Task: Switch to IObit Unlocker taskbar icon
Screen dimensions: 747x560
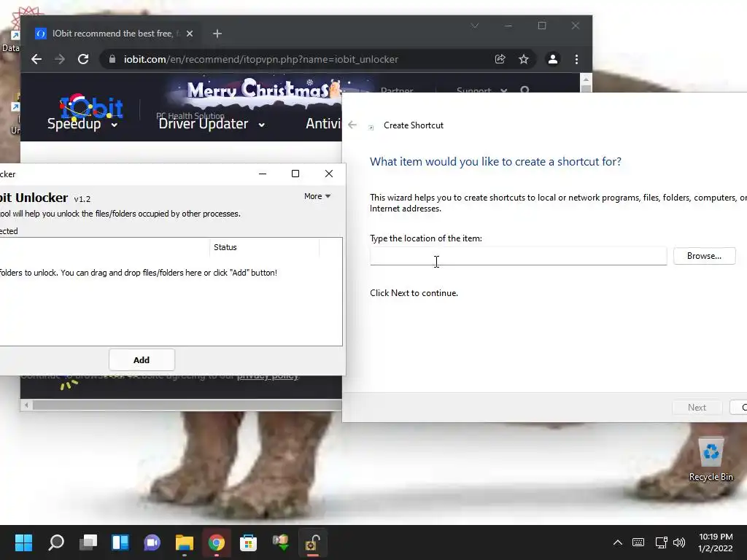Action: point(312,542)
